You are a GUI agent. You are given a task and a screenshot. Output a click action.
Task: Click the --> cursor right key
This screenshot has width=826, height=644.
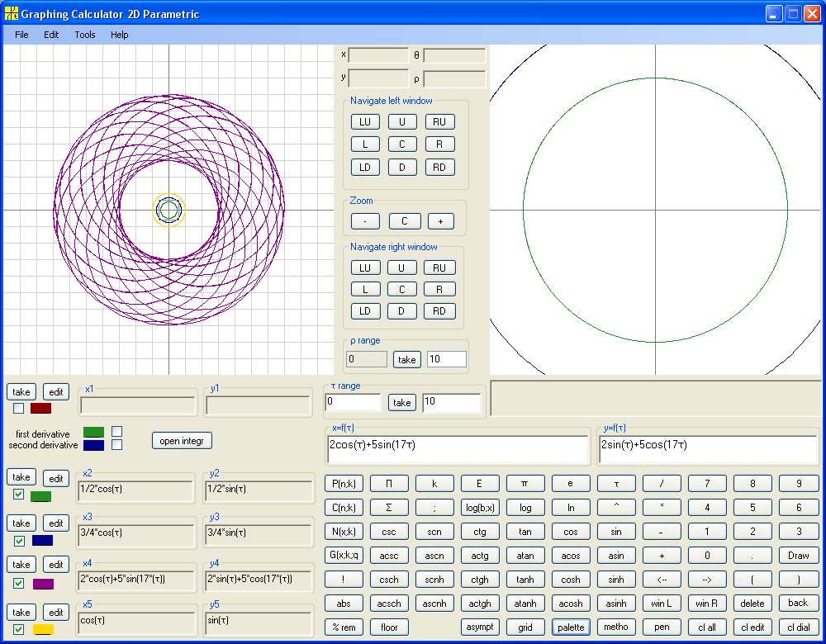[x=707, y=580]
